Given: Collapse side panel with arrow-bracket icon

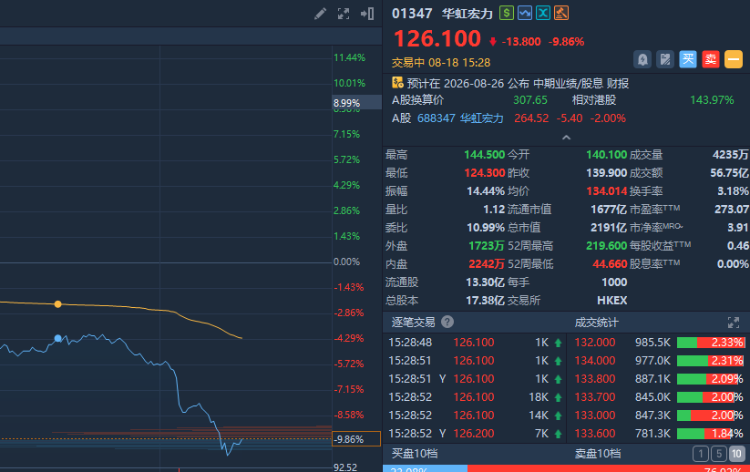Looking at the screenshot, I should [367, 13].
